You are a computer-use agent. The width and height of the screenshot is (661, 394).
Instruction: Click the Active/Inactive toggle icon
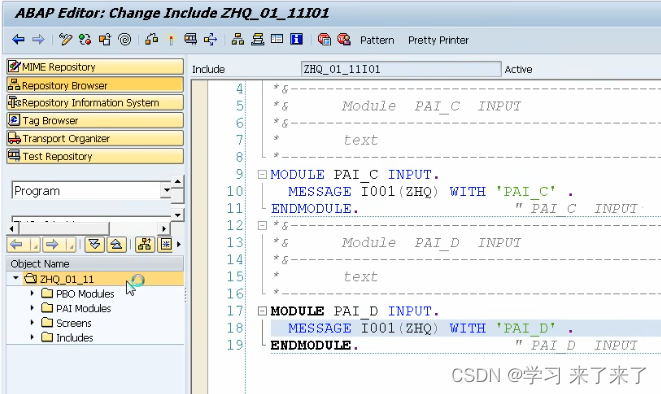click(x=85, y=40)
